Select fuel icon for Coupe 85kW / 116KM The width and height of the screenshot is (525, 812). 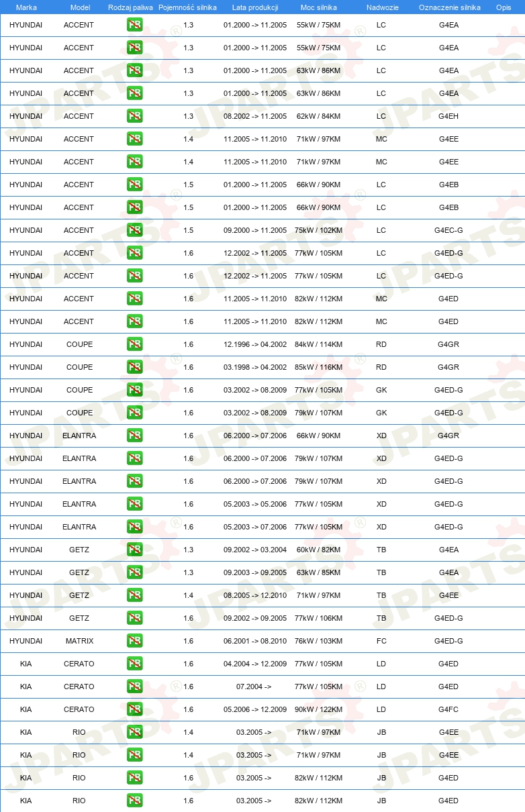point(134,367)
